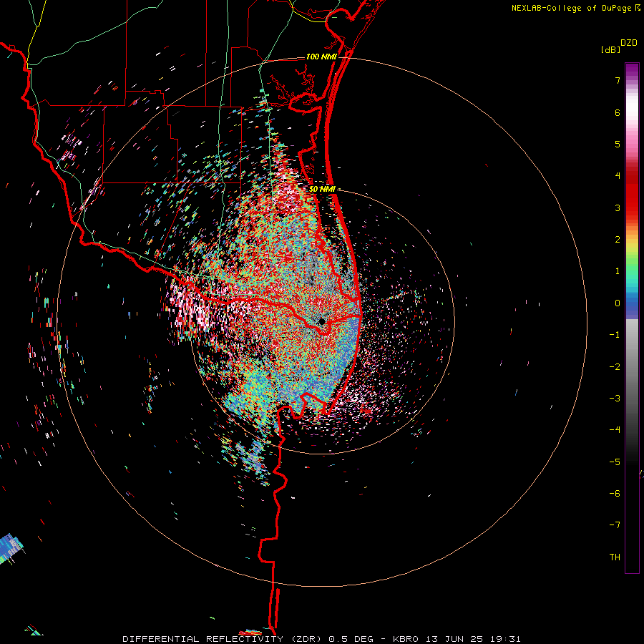Click the 7 value on the dB scale
Screen dimensions: 644x644
(x=618, y=80)
